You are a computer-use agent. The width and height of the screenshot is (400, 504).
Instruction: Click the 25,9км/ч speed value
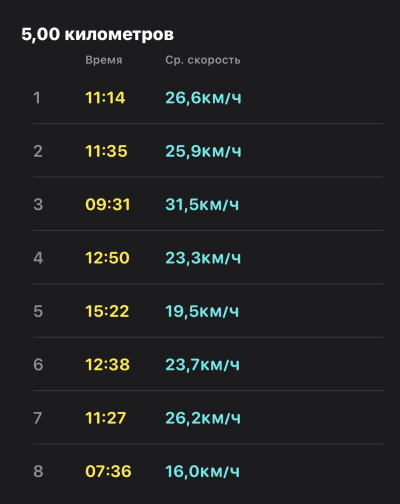pyautogui.click(x=203, y=151)
